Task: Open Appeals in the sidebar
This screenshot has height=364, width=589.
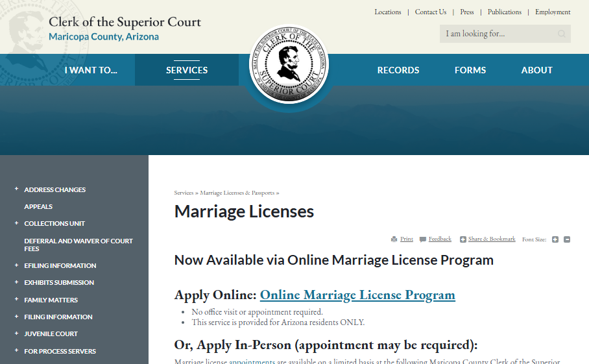Action: click(x=38, y=206)
